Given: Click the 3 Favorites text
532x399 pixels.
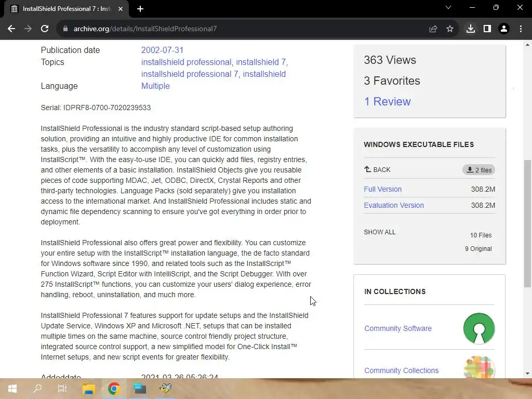Looking at the screenshot, I should point(392,81).
